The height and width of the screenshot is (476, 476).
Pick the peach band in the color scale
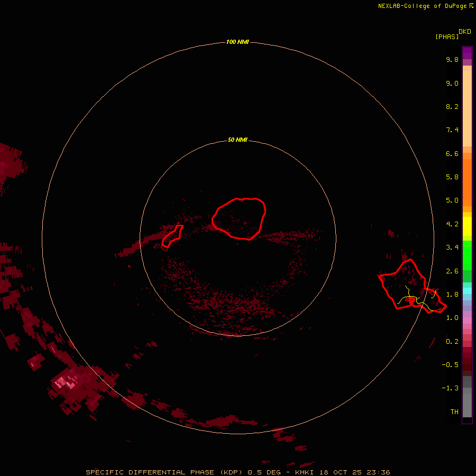[467, 108]
